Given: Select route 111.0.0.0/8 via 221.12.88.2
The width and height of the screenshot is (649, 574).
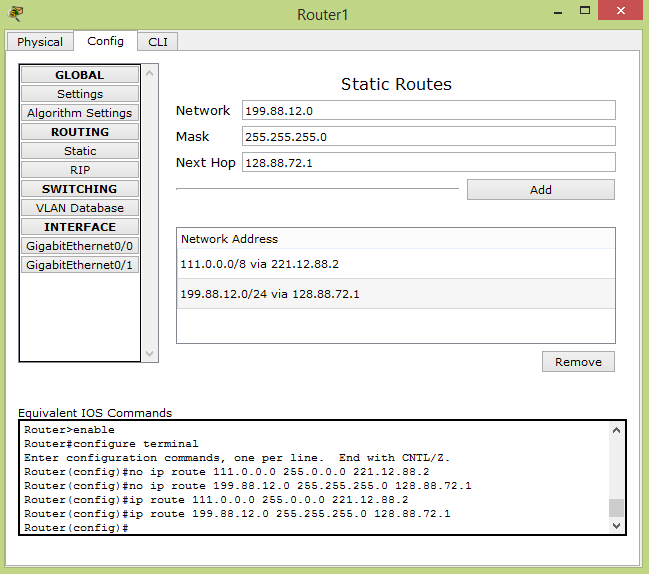Looking at the screenshot, I should click(x=396, y=264).
